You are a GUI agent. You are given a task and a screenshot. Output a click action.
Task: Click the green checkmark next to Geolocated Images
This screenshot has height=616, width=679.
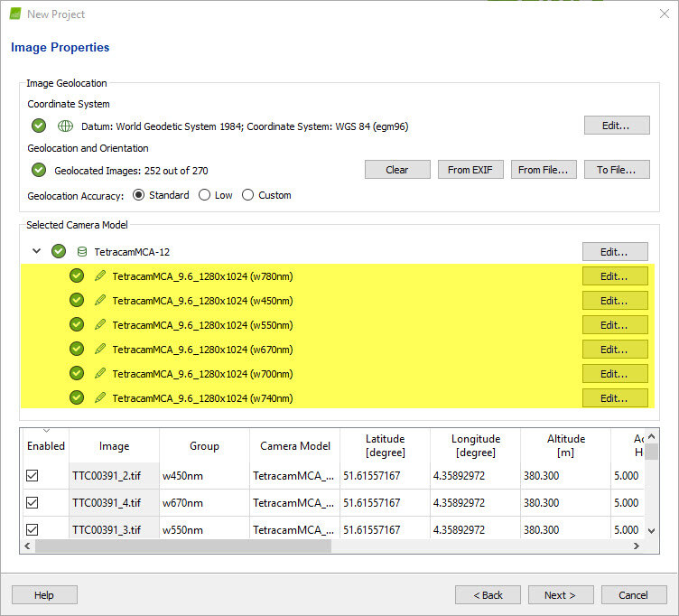click(x=39, y=170)
